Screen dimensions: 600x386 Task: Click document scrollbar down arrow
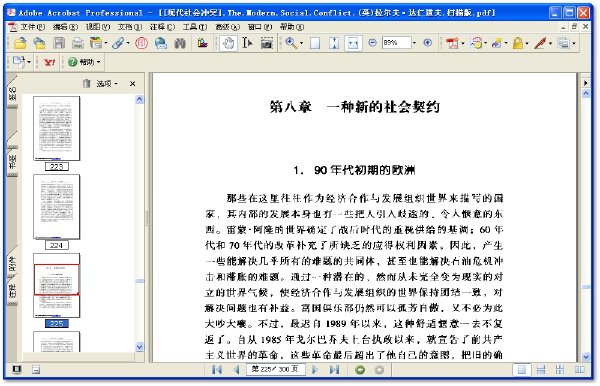pyautogui.click(x=586, y=357)
